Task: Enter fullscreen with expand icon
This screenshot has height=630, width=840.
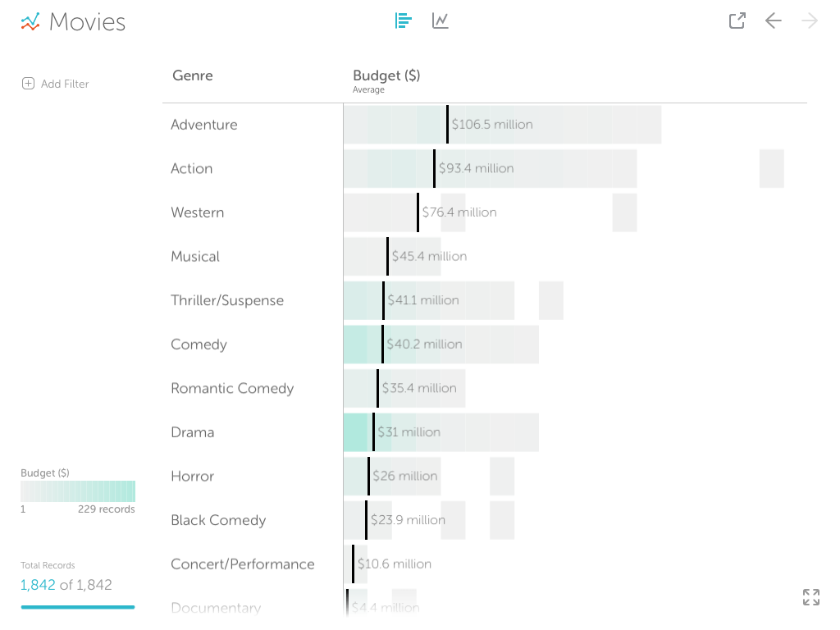Action: (x=810, y=597)
